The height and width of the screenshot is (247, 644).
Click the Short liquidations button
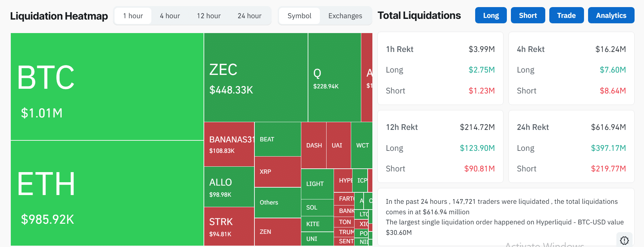pyautogui.click(x=528, y=15)
